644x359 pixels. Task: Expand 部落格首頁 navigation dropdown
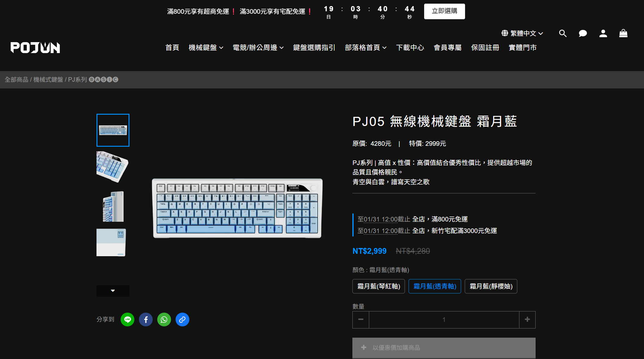[366, 48]
